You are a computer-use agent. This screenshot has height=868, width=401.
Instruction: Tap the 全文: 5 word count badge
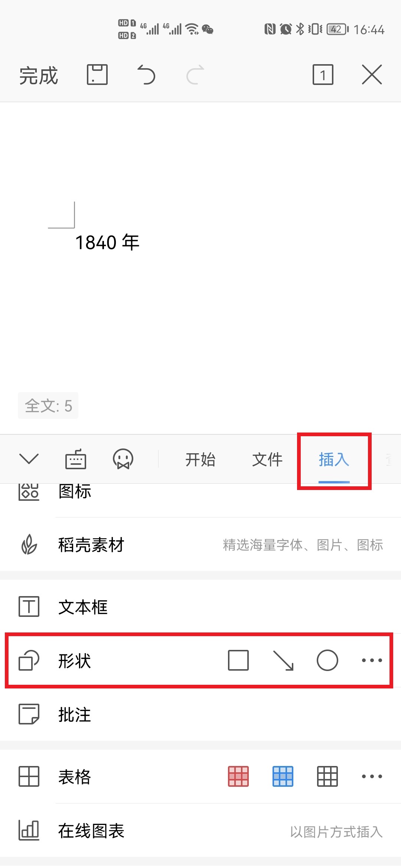48,405
